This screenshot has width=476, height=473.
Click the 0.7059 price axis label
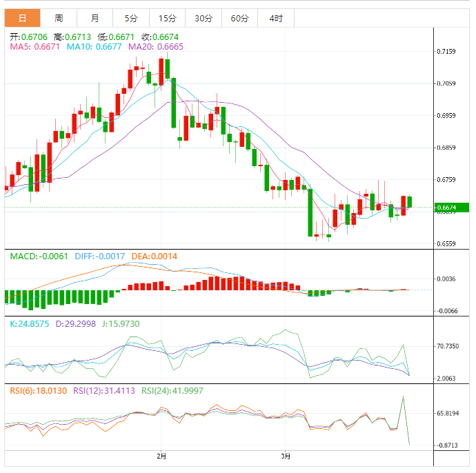(x=446, y=83)
